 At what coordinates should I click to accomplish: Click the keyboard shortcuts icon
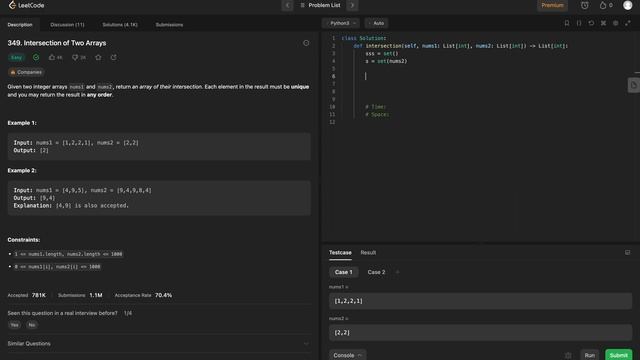[604, 23]
